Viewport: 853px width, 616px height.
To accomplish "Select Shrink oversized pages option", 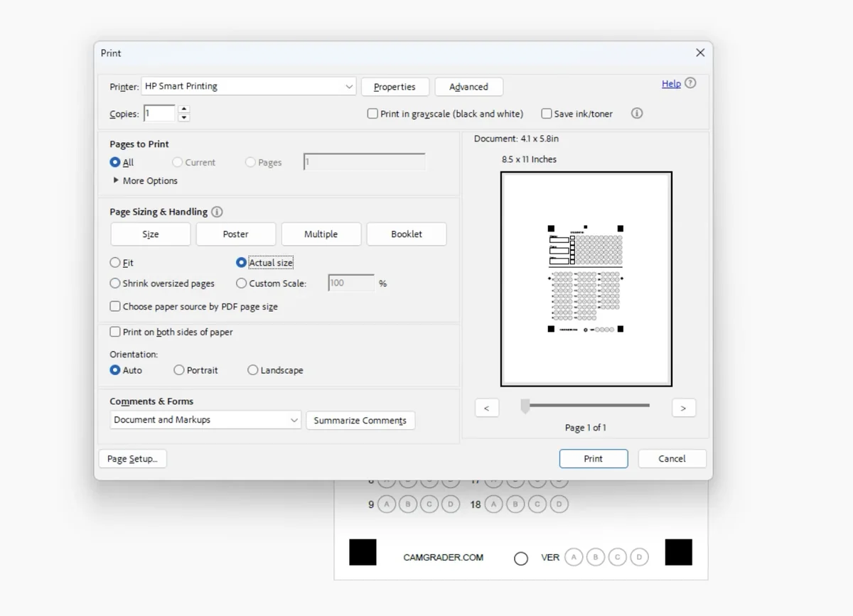I will click(x=115, y=283).
